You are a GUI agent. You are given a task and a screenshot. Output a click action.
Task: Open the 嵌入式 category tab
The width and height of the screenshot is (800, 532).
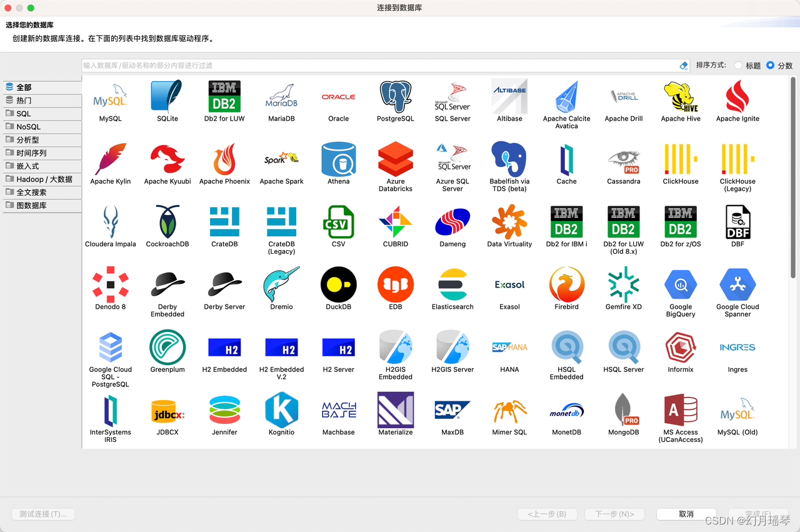point(42,166)
